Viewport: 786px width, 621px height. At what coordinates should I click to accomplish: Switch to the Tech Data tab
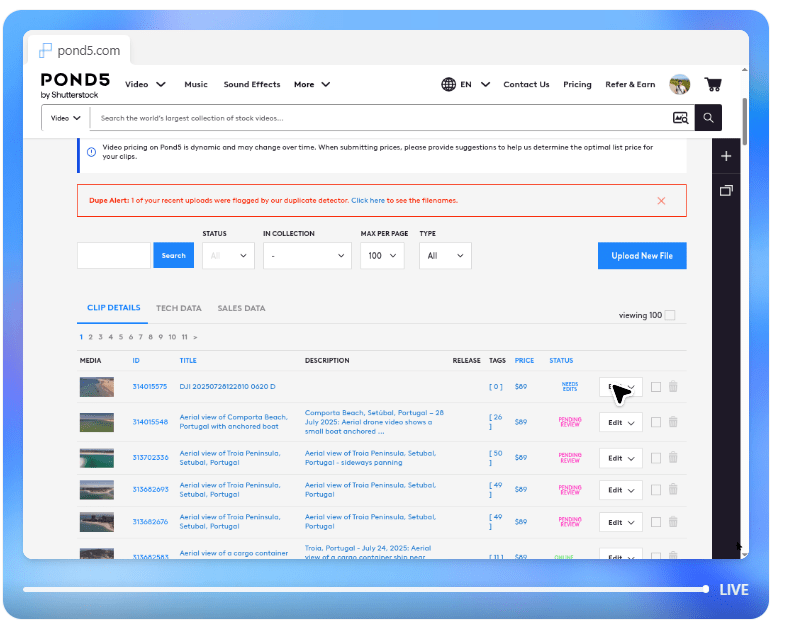178,309
